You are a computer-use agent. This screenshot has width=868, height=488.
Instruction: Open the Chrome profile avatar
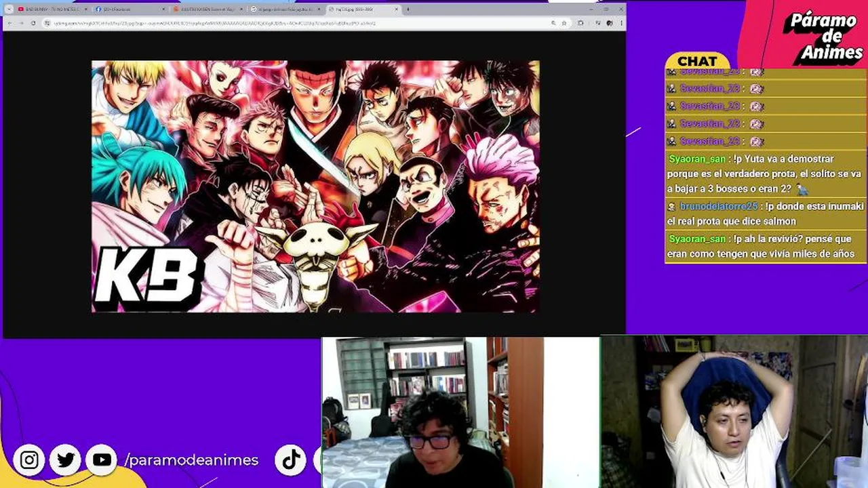[x=610, y=23]
